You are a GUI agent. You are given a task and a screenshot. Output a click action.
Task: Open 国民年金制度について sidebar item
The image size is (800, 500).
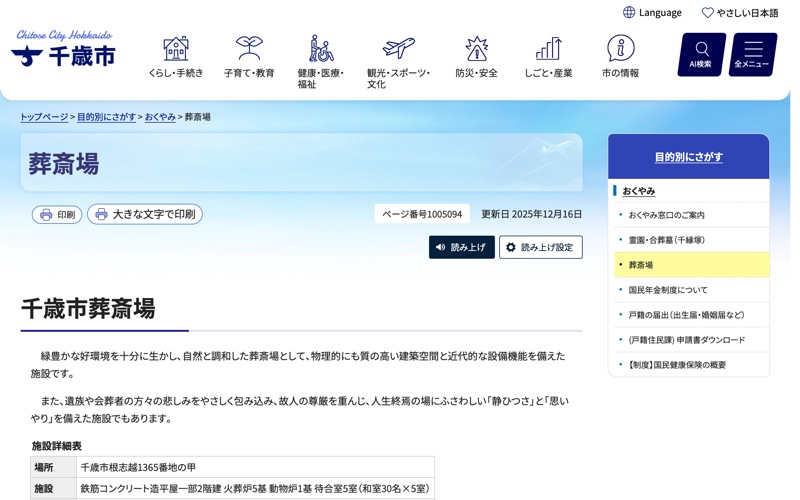(x=691, y=290)
